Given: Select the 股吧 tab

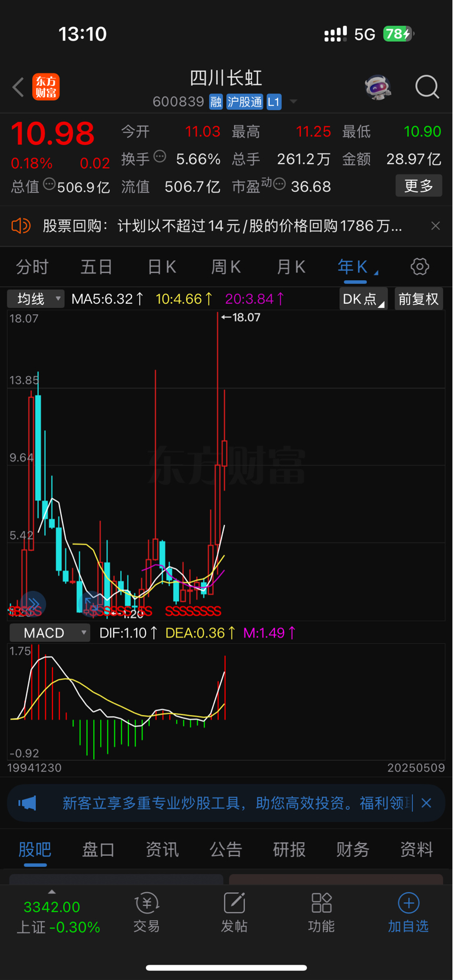Looking at the screenshot, I should pos(35,849).
